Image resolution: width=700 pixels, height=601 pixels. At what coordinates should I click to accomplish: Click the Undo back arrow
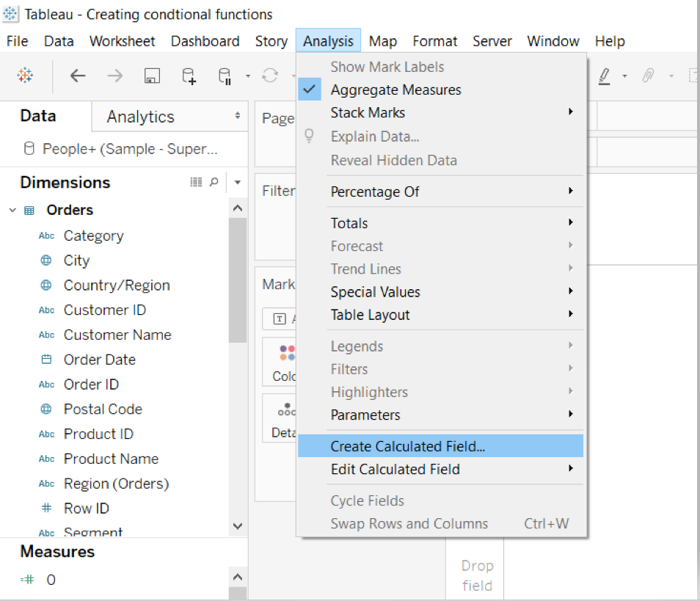click(x=78, y=76)
